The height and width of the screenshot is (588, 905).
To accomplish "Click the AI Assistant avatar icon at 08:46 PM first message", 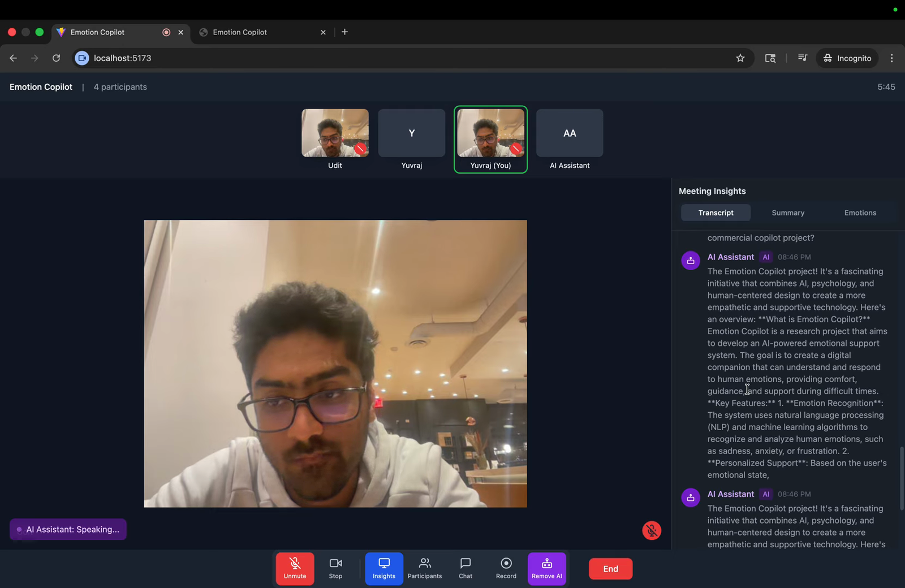I will pos(691,260).
